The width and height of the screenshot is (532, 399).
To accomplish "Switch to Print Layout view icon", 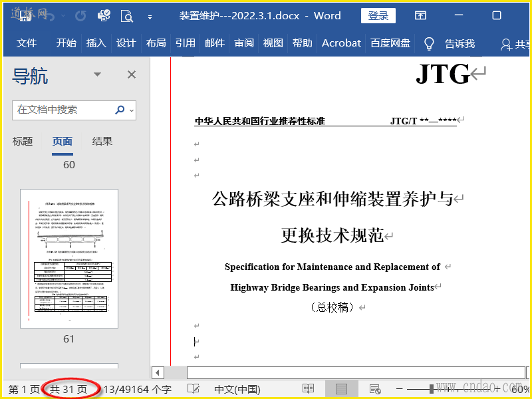I will [341, 389].
